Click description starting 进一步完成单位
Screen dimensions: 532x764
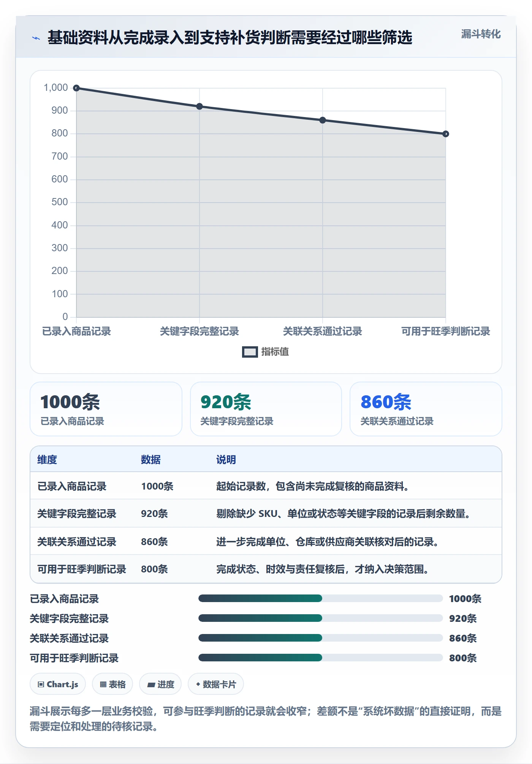pyautogui.click(x=328, y=542)
